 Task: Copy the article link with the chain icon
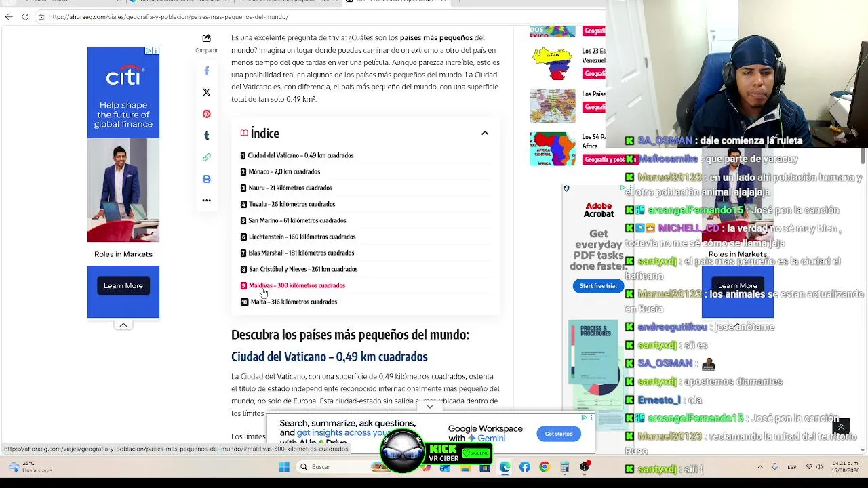pyautogui.click(x=207, y=157)
